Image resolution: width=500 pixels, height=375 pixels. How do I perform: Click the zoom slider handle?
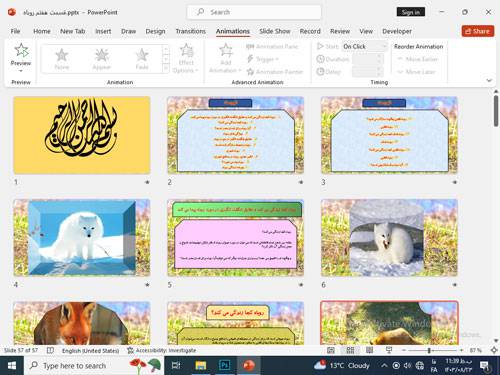[429, 350]
